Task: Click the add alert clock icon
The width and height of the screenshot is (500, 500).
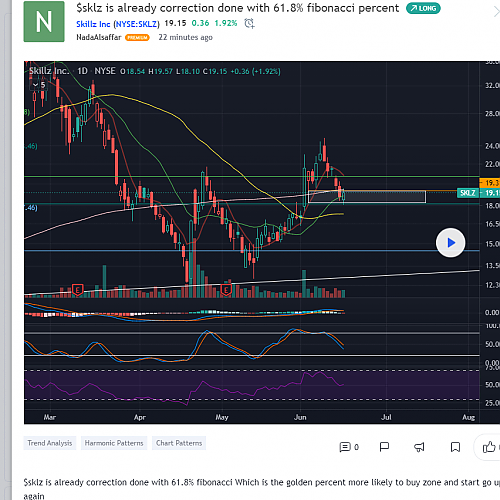Action: point(249,23)
